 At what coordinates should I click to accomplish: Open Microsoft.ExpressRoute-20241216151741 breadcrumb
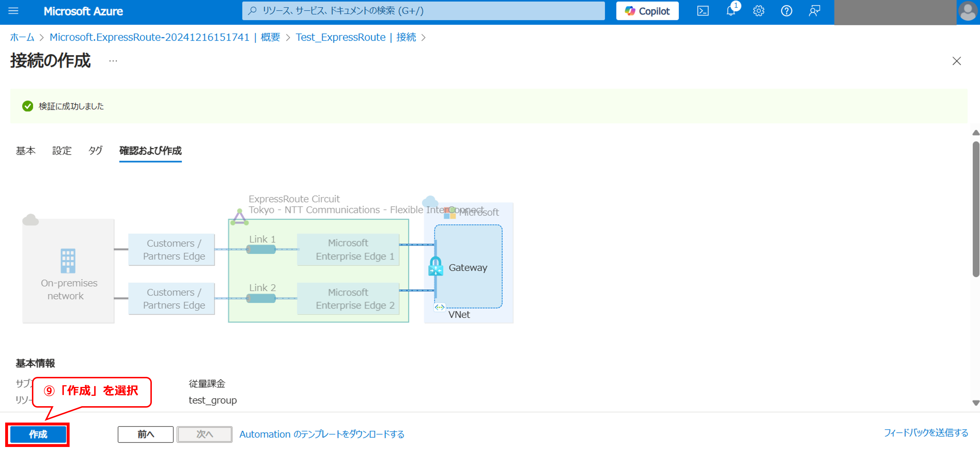165,37
